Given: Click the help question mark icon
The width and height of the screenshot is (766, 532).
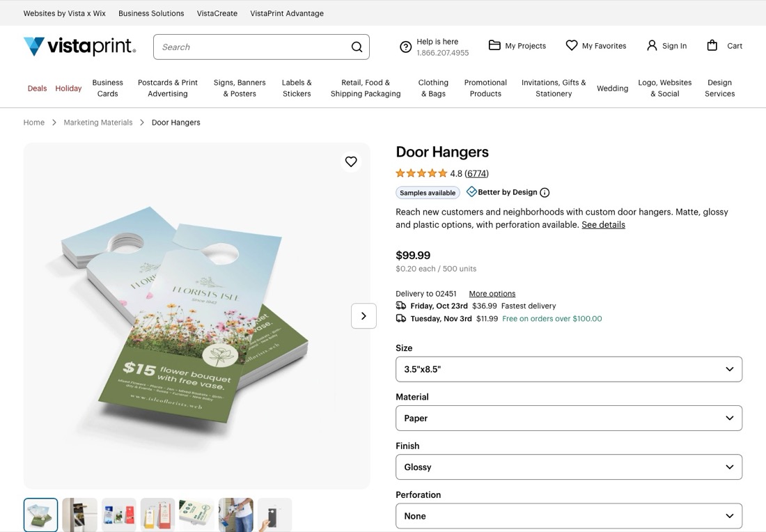Looking at the screenshot, I should coord(405,47).
